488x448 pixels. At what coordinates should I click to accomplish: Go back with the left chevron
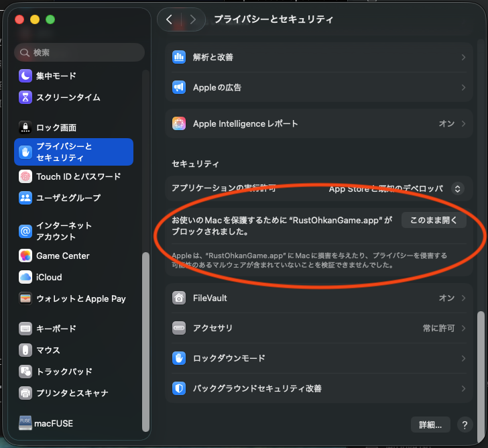click(x=170, y=19)
